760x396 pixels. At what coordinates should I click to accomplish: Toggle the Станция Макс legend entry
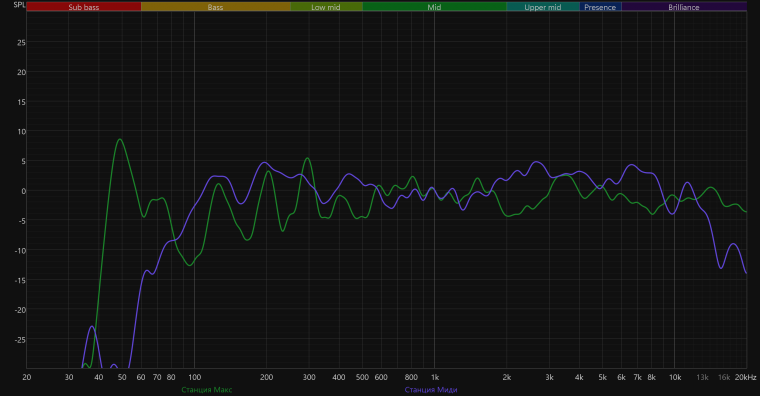206,390
